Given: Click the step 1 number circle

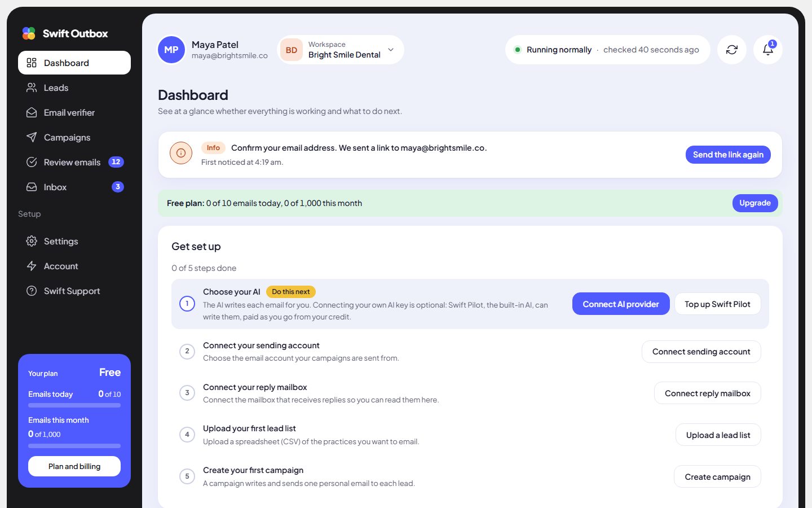Looking at the screenshot, I should (x=187, y=304).
